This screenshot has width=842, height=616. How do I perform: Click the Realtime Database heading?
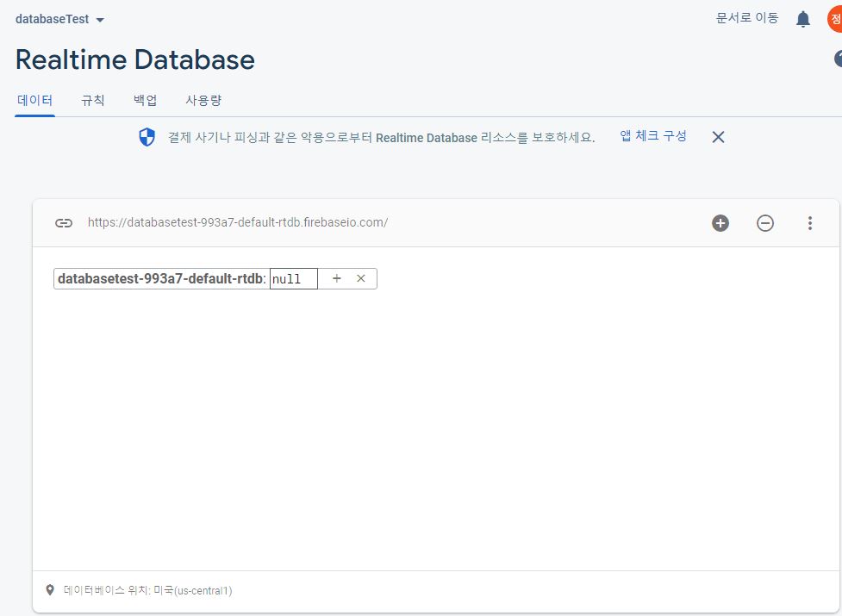click(135, 59)
